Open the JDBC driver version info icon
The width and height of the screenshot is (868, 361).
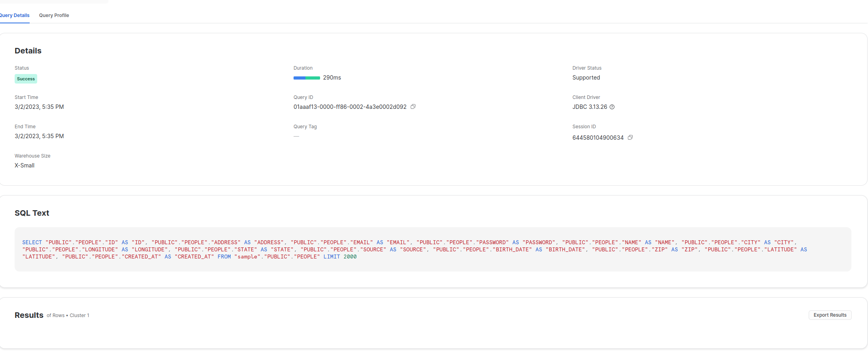click(612, 107)
